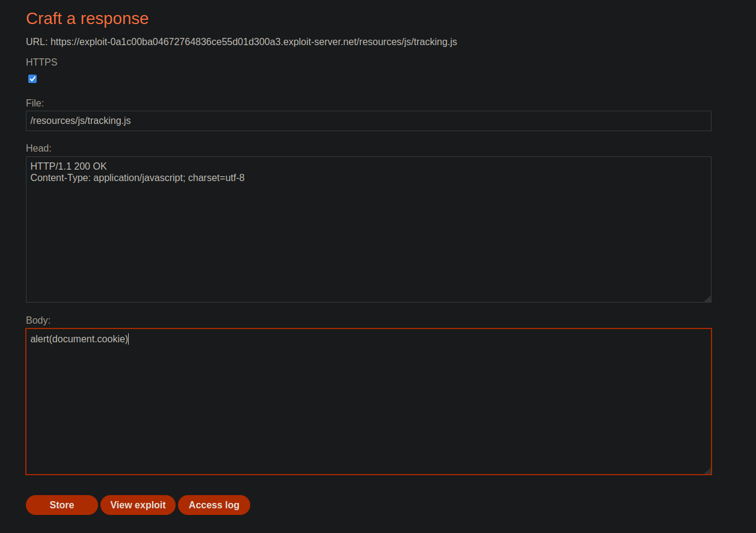Grab the Head textarea resize handle
The image size is (756, 533).
tap(707, 298)
